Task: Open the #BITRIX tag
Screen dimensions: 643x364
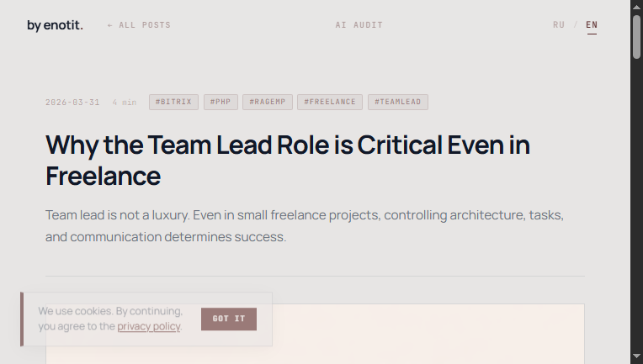Action: pos(173,103)
